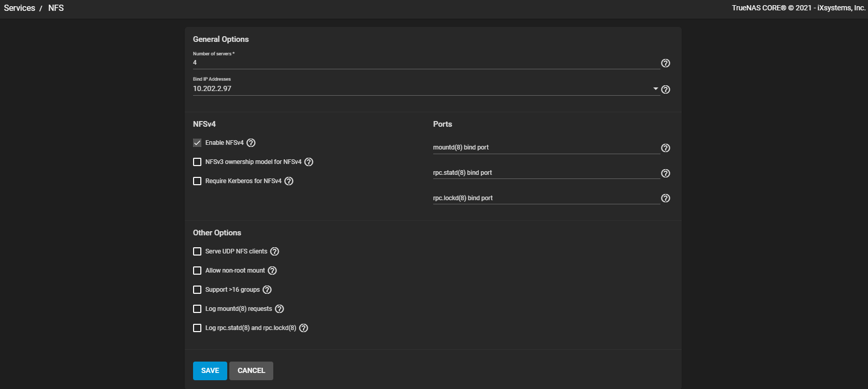Click help icon for rpc.lockd(8) bind port
The height and width of the screenshot is (389, 868).
pyautogui.click(x=666, y=198)
